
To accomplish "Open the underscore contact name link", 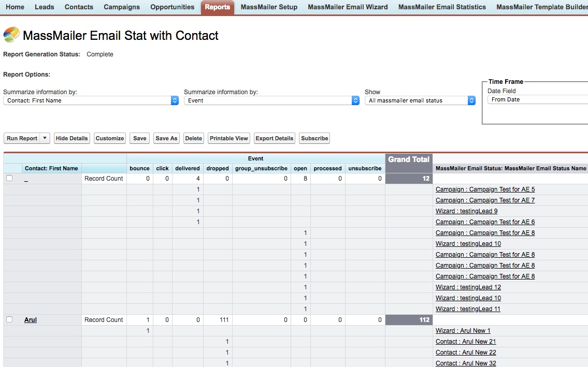I will coord(26,179).
